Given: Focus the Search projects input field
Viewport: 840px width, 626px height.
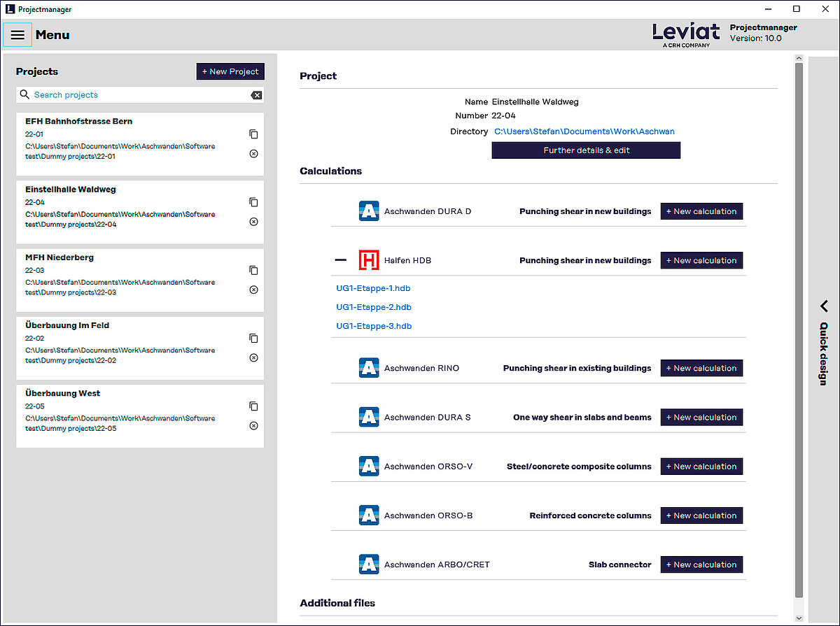Looking at the screenshot, I should (x=140, y=95).
